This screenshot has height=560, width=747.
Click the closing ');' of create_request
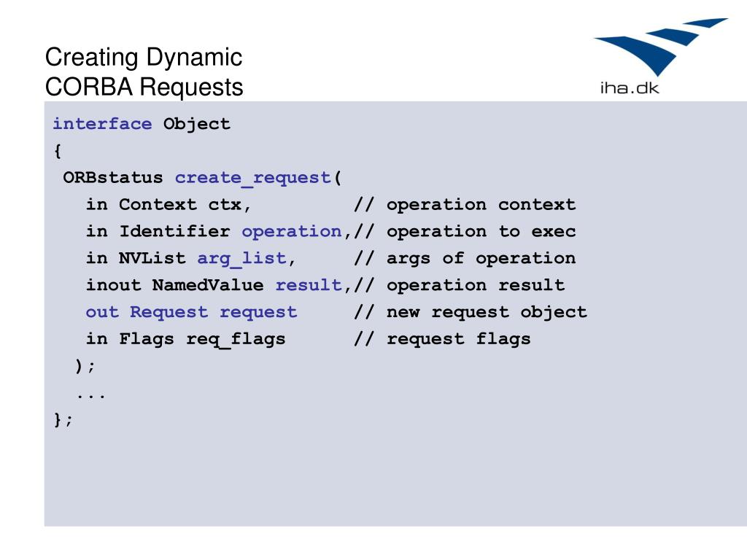tap(85, 366)
